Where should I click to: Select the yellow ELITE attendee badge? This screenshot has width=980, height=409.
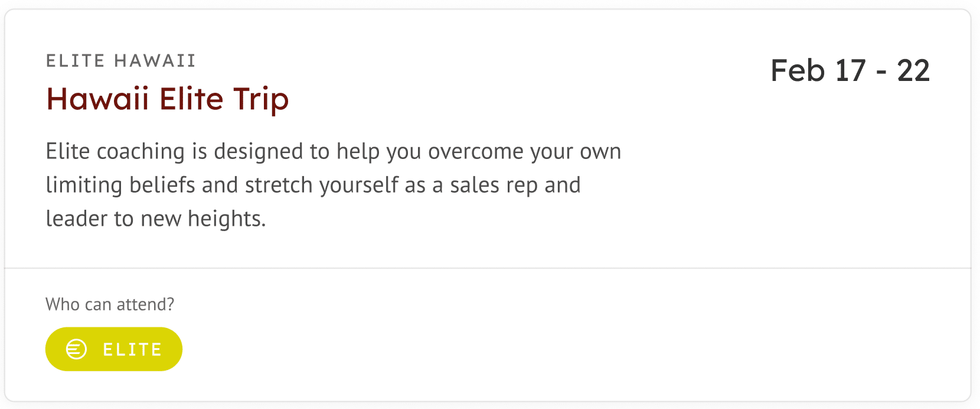(114, 349)
